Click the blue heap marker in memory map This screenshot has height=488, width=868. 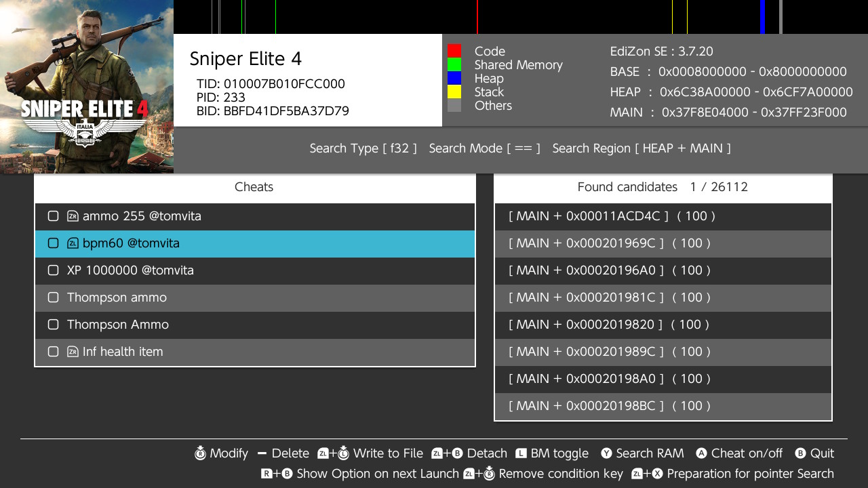coord(762,17)
